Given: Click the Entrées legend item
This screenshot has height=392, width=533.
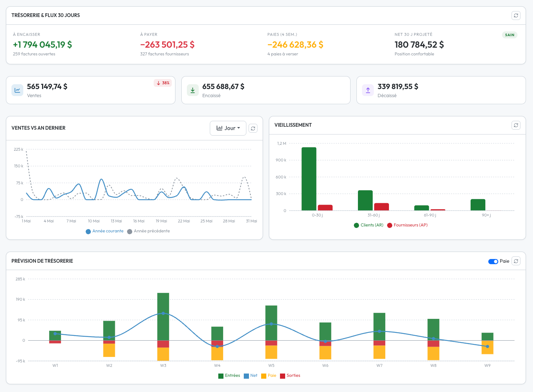Looking at the screenshot, I should [229, 376].
